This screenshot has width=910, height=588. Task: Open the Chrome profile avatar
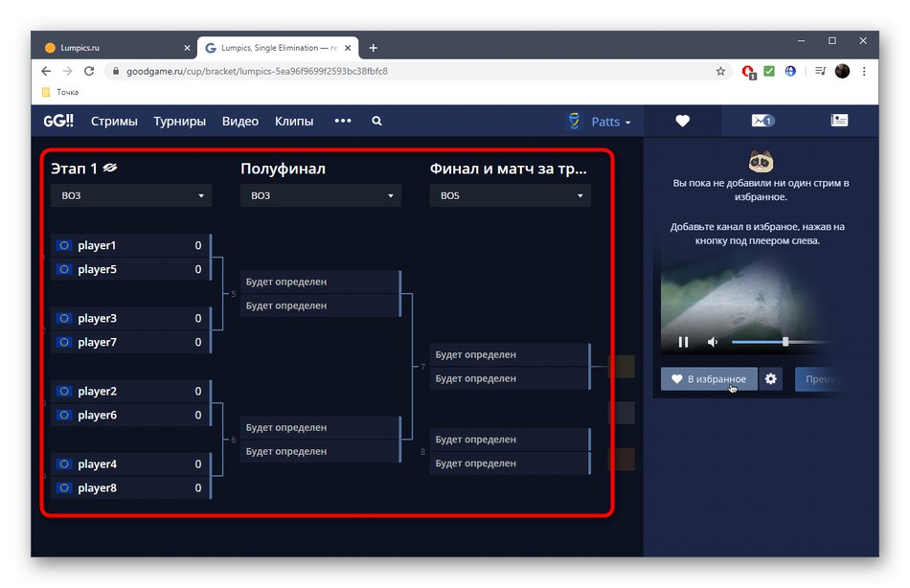pos(842,71)
